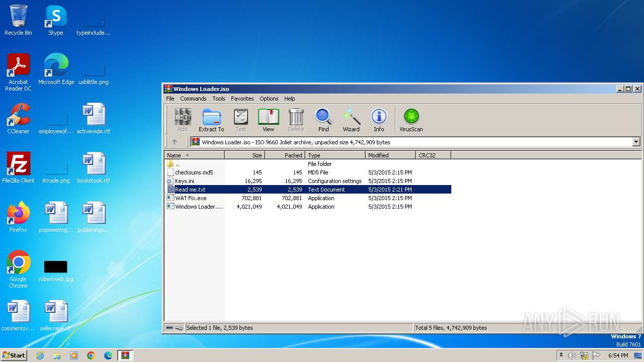Viewport: 644px width, 362px height.
Task: Open the Tools menu
Action: coord(219,99)
